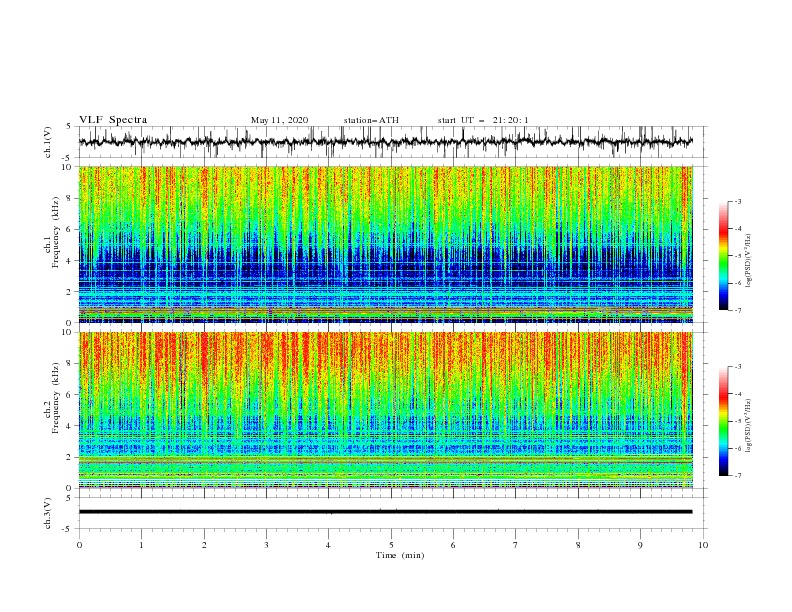The height and width of the screenshot is (612, 792).
Task: Click the "4" kHz tick on ch.2 frequency axis
Action: (70, 426)
